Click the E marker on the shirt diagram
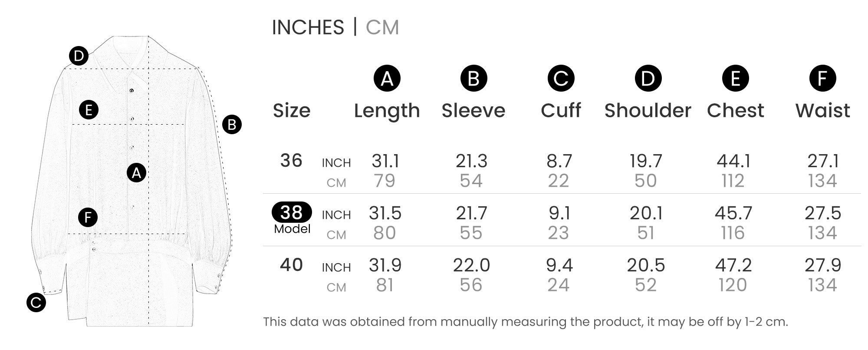 89,110
